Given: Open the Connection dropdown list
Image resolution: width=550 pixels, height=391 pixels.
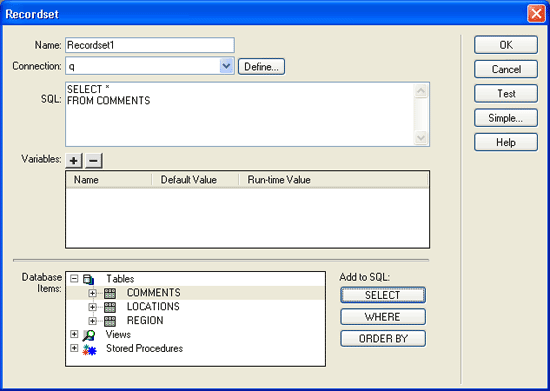Looking at the screenshot, I should coord(227,66).
